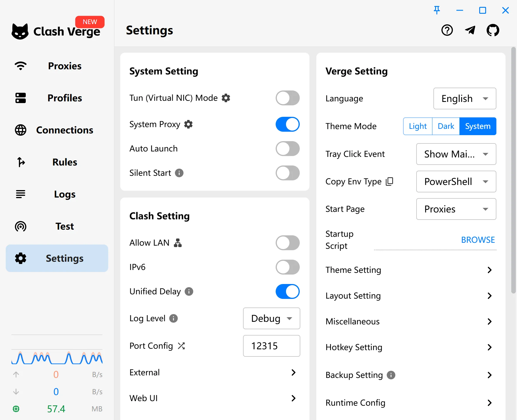Switch to Rules page in sidebar
This screenshot has height=420, width=517.
click(57, 162)
